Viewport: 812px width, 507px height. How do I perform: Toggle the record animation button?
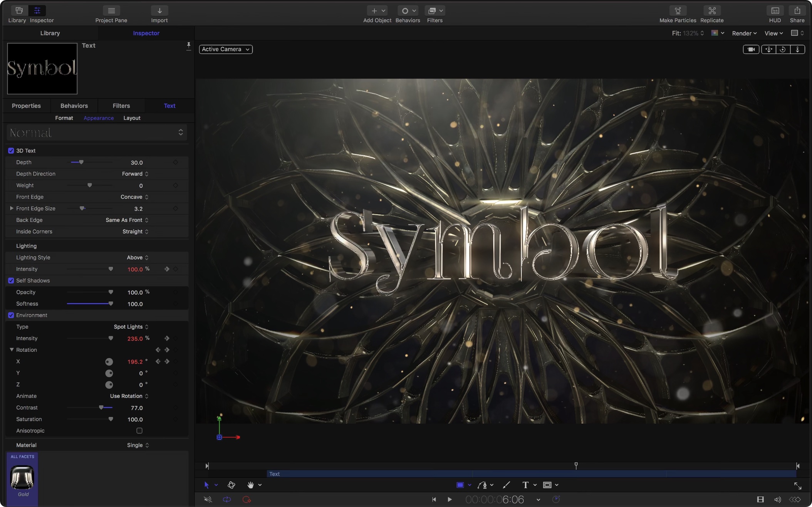coord(247,500)
